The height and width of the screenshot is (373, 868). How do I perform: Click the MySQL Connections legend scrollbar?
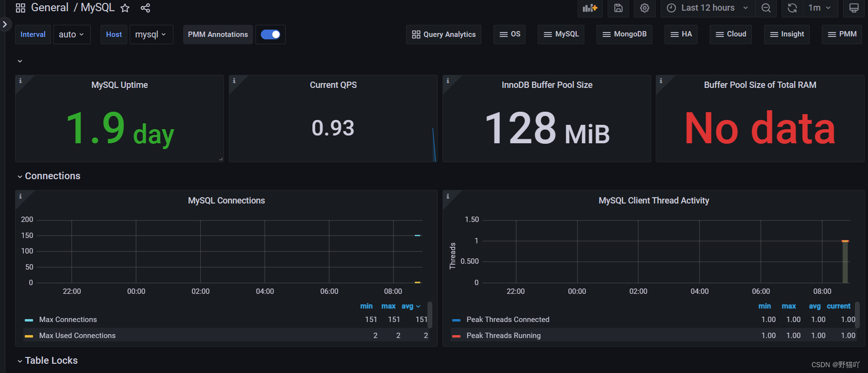pos(430,315)
